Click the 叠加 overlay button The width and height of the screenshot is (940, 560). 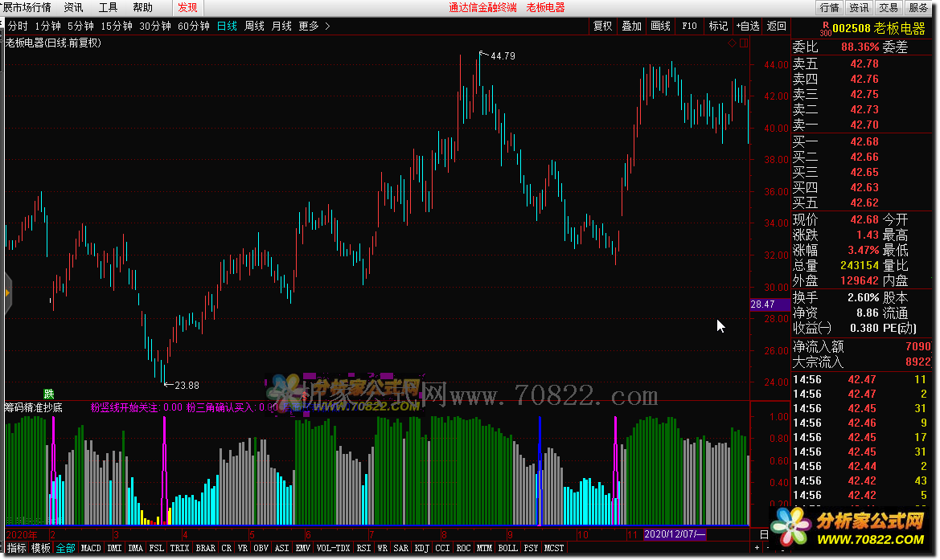(631, 26)
